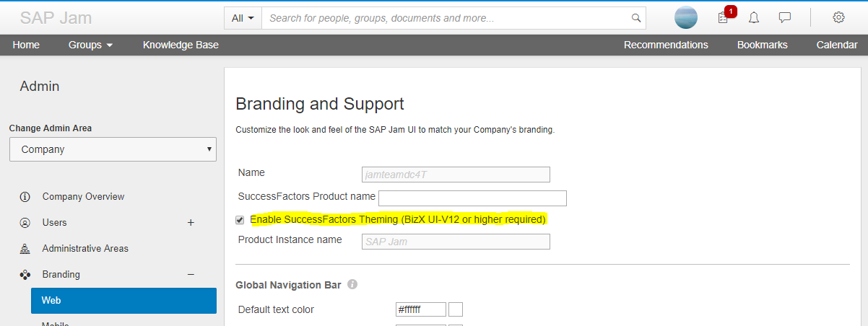Open Branding section label
868x326 pixels.
point(61,275)
